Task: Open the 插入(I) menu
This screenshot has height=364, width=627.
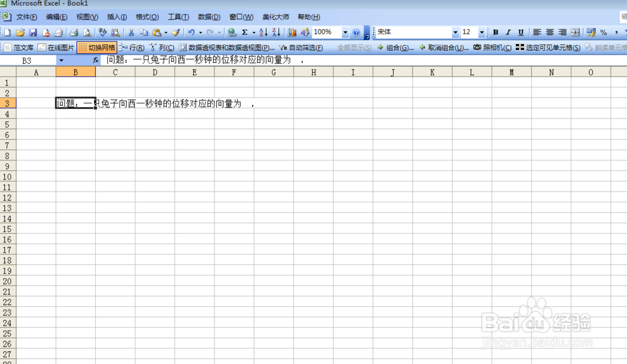Action: [x=117, y=17]
